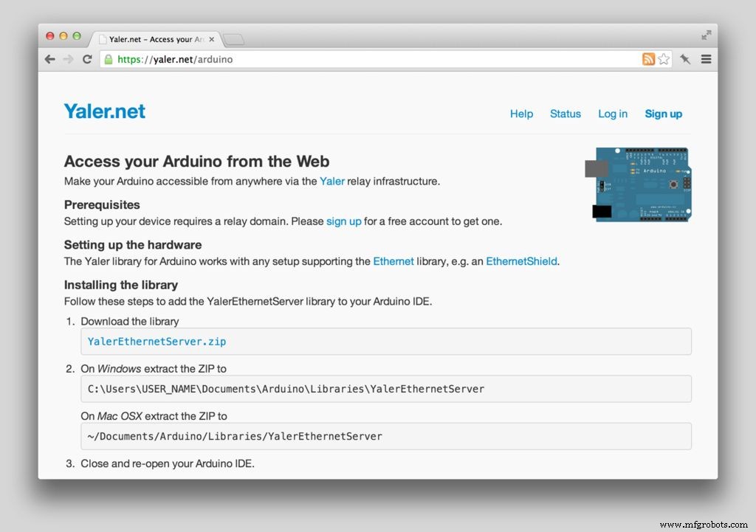Check the Status page link
Screen dimensions: 756x532
click(566, 114)
